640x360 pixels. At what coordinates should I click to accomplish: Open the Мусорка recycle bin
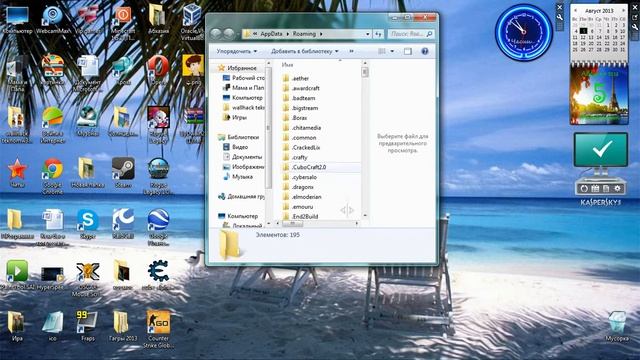pos(617,326)
